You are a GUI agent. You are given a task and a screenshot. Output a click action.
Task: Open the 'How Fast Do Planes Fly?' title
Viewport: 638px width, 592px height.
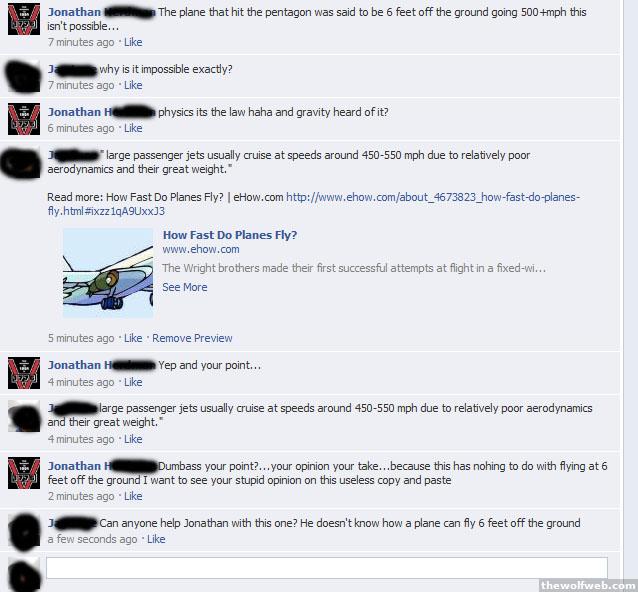coord(230,235)
